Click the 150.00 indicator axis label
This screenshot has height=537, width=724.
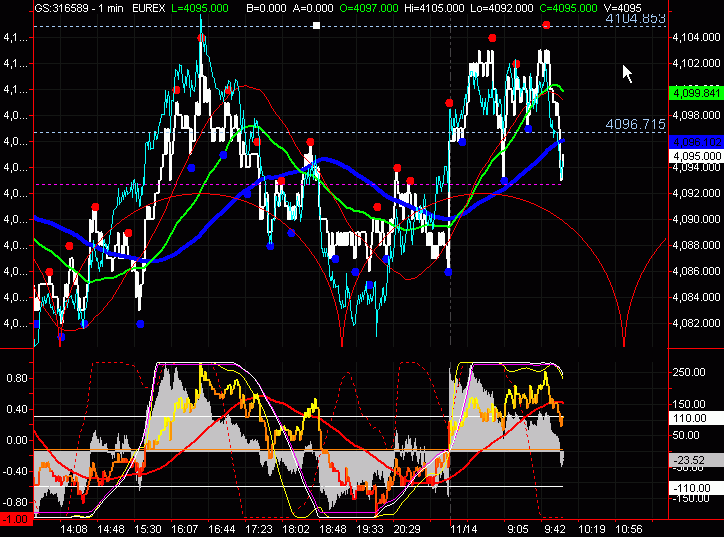pyautogui.click(x=689, y=404)
